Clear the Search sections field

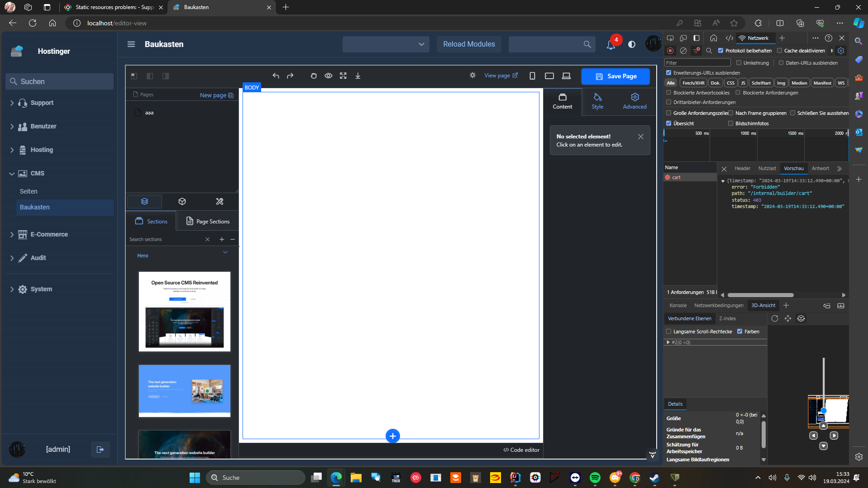click(x=208, y=239)
